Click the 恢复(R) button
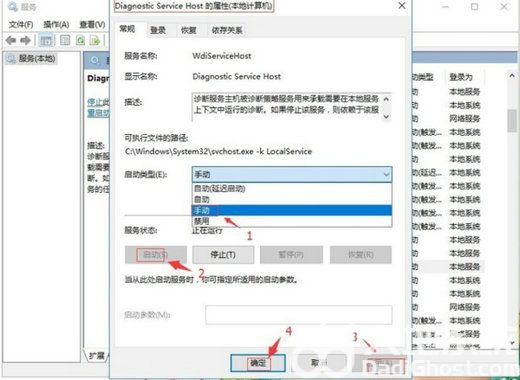This screenshot has height=380, width=520. click(x=361, y=255)
